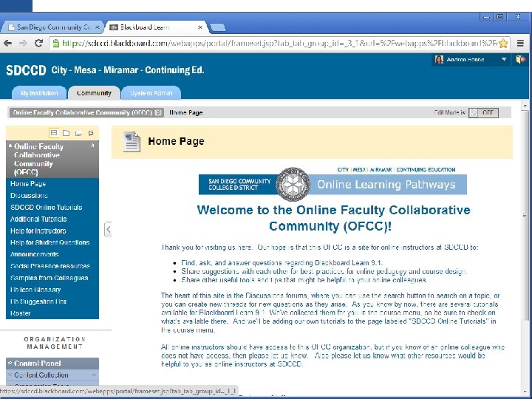Screen dimensions: 532x399
Task: Collapse the course menu with side arrow
Action: coord(108,229)
